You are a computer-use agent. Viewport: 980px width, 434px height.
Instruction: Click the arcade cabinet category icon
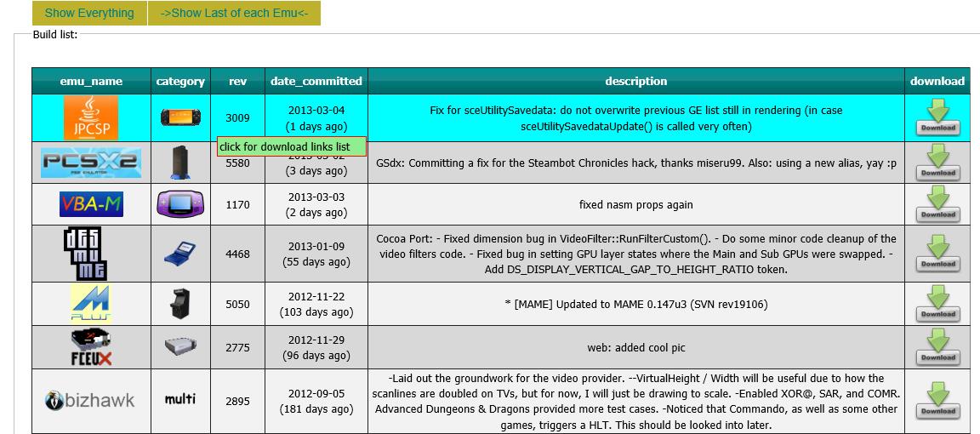[x=180, y=303]
